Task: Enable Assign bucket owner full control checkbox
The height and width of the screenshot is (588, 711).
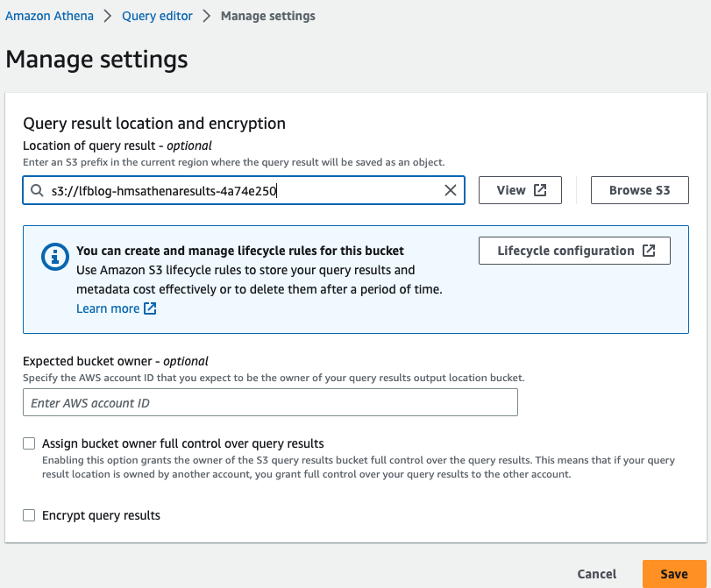Action: click(29, 443)
